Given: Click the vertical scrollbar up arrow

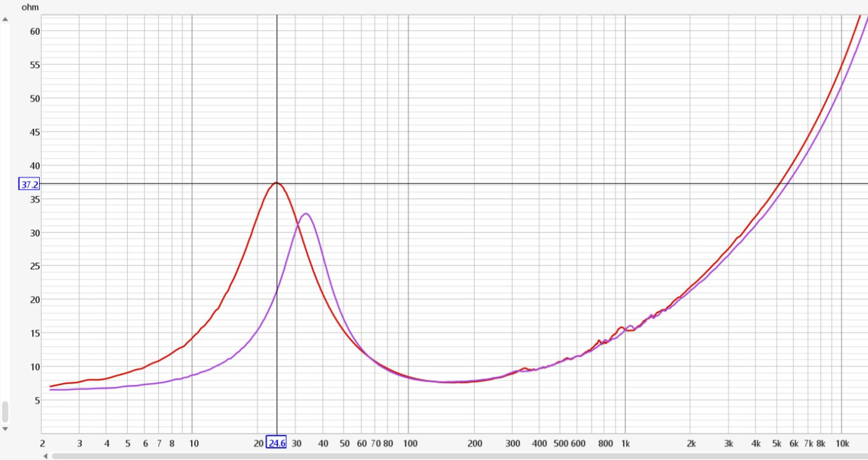Looking at the screenshot, I should 5,20.
